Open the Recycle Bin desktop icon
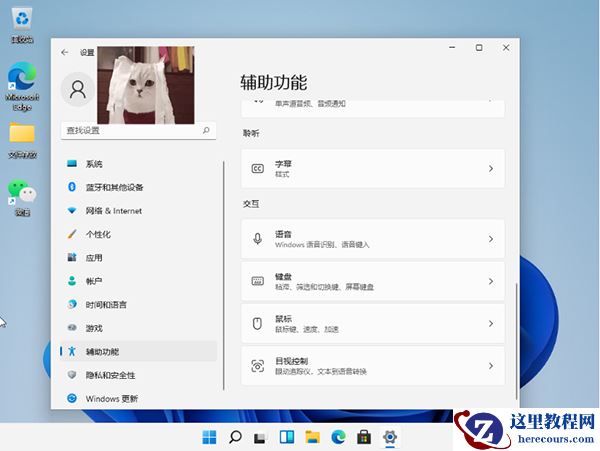Image resolution: width=600 pixels, height=451 pixels. (22, 25)
